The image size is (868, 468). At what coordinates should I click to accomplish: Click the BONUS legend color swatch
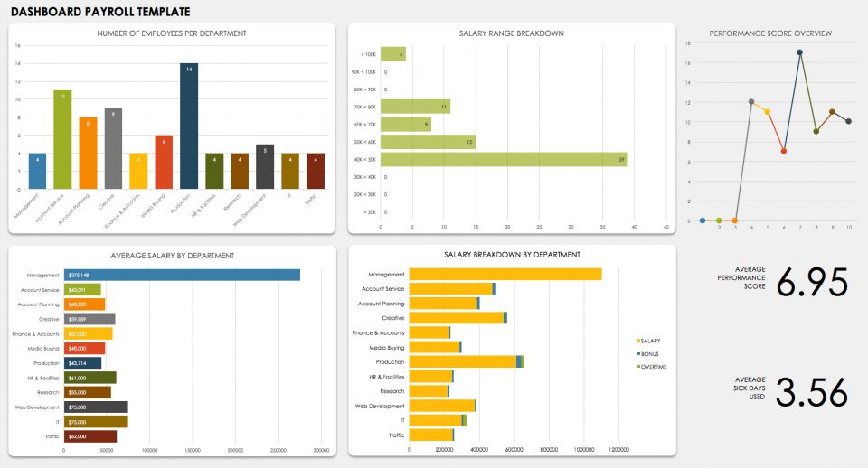tap(638, 353)
